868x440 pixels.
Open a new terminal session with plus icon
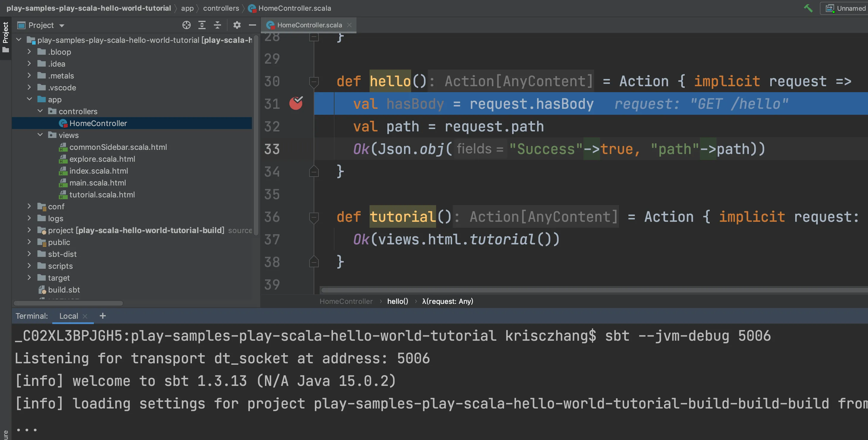pyautogui.click(x=103, y=316)
